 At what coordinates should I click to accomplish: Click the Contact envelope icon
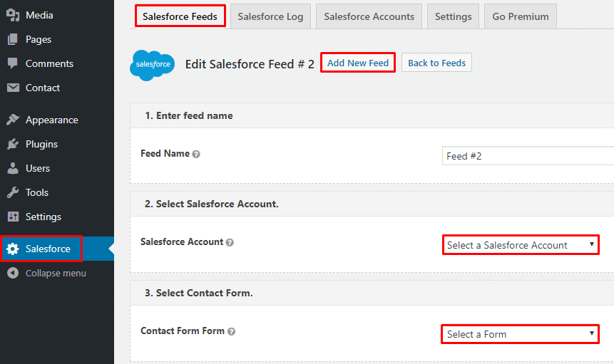pos(13,88)
